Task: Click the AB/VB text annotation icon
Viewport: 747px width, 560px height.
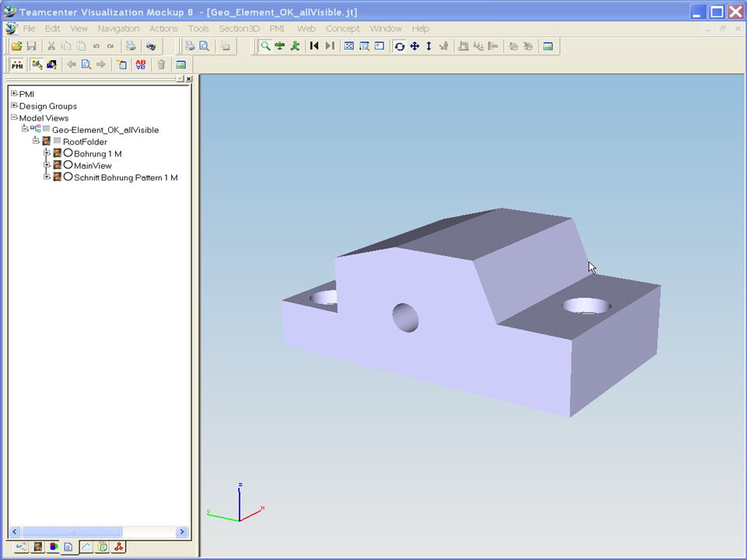Action: click(141, 65)
